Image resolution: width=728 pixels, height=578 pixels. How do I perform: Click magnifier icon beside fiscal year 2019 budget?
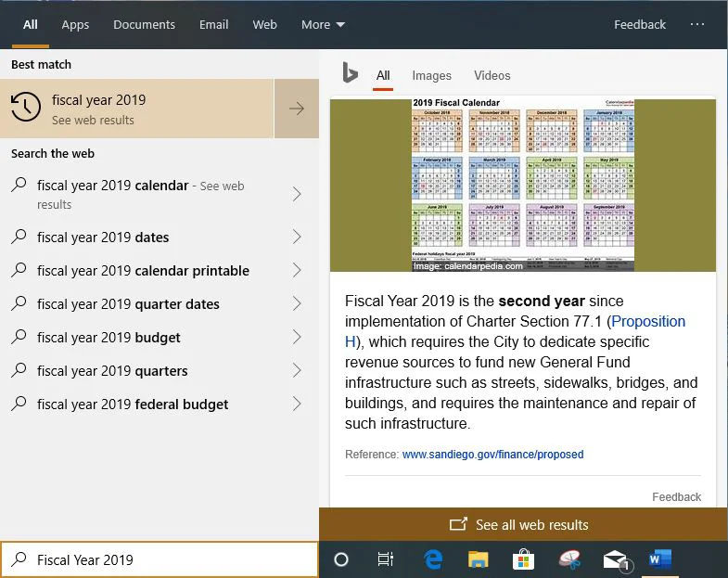click(19, 337)
